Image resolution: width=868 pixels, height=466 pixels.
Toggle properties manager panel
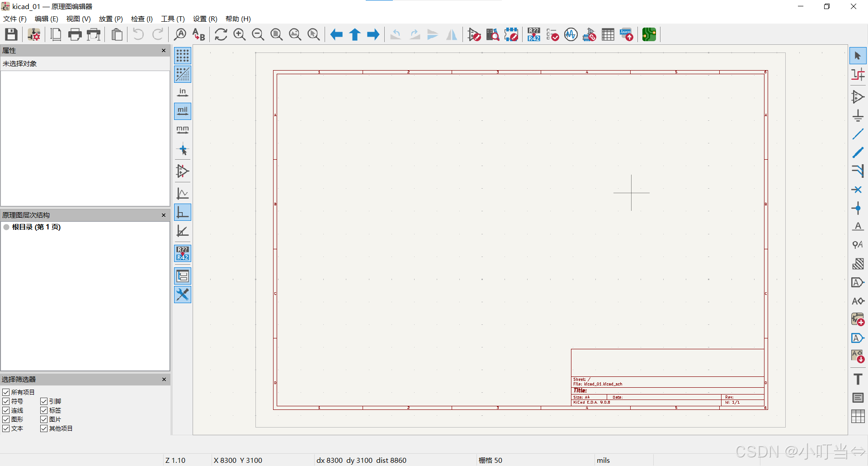(x=183, y=295)
